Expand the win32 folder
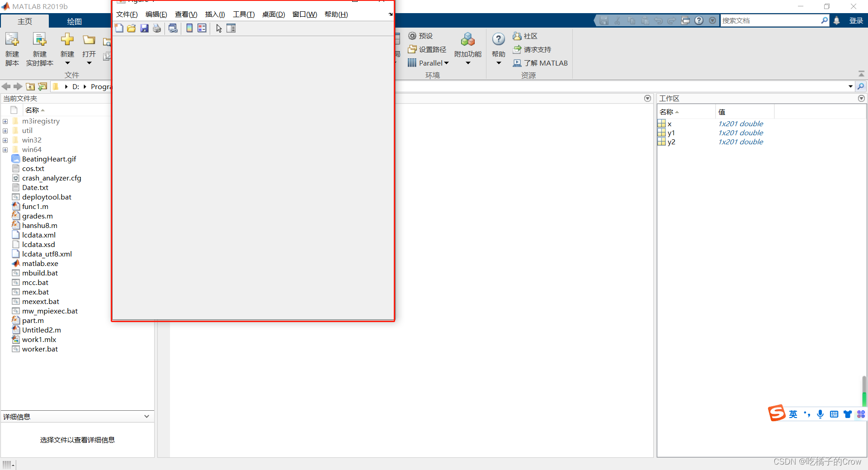Viewport: 868px width, 470px height. pyautogui.click(x=5, y=140)
